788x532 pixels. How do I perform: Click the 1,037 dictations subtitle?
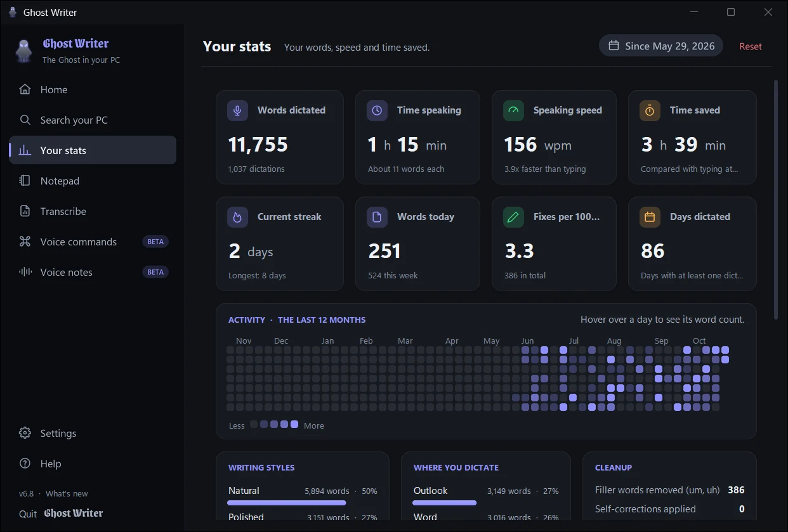256,169
